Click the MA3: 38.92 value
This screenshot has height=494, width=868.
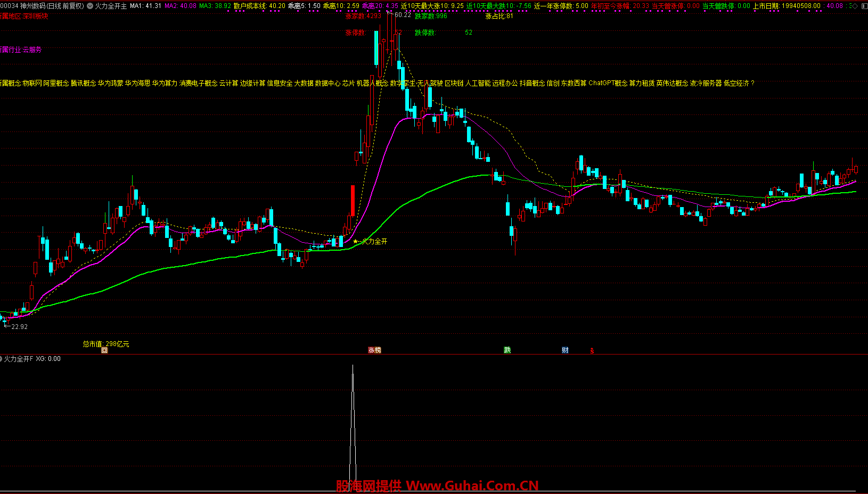[x=215, y=6]
